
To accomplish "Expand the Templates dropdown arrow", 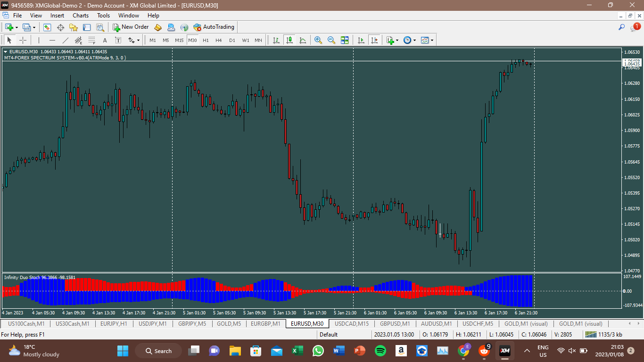I will [x=432, y=40].
